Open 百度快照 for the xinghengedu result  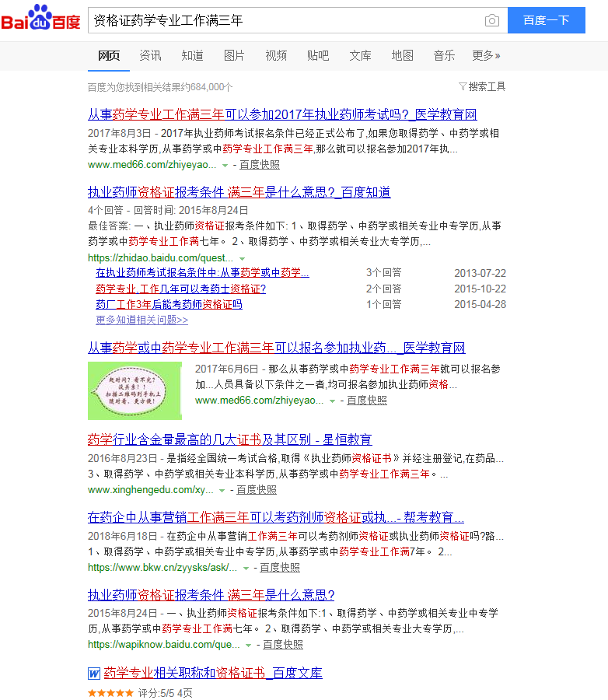pos(257,490)
